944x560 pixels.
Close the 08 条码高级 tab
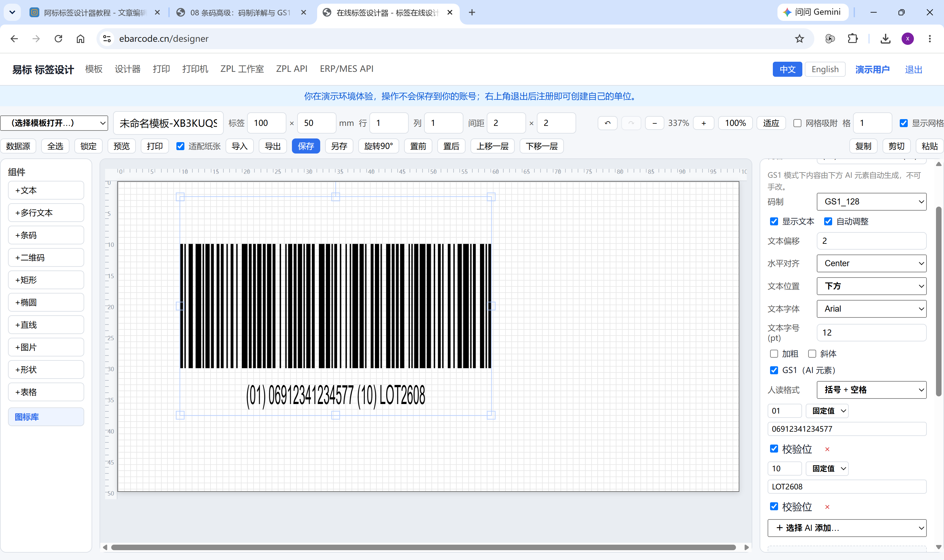[x=303, y=13]
